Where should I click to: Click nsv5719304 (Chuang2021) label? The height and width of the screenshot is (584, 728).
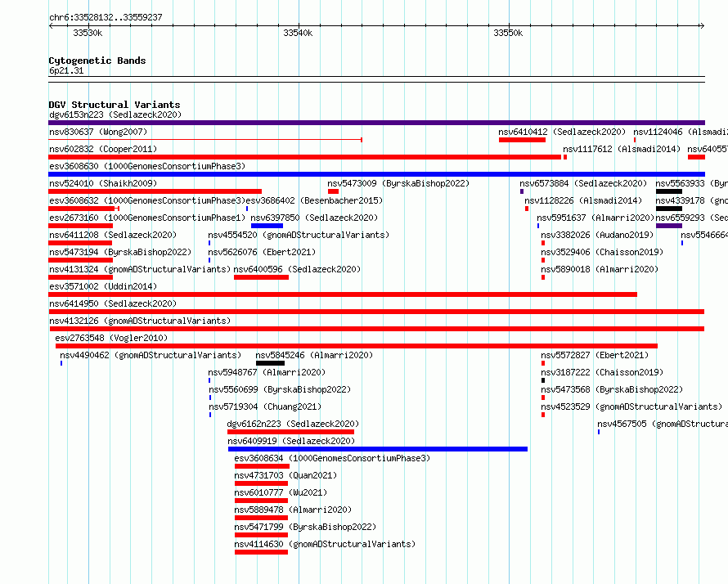(x=265, y=407)
